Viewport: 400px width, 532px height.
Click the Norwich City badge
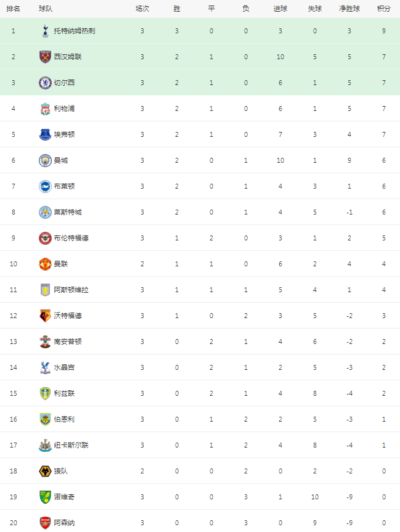[45, 497]
